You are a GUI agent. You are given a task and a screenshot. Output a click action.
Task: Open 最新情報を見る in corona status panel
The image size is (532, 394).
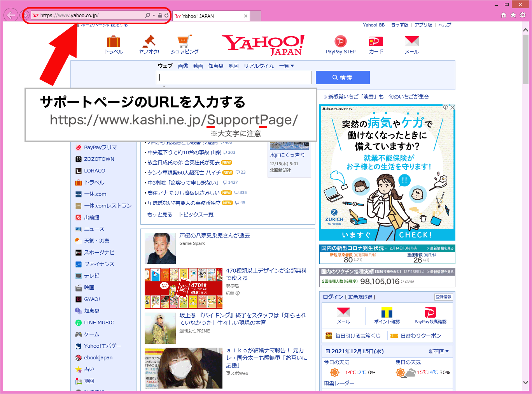point(440,248)
